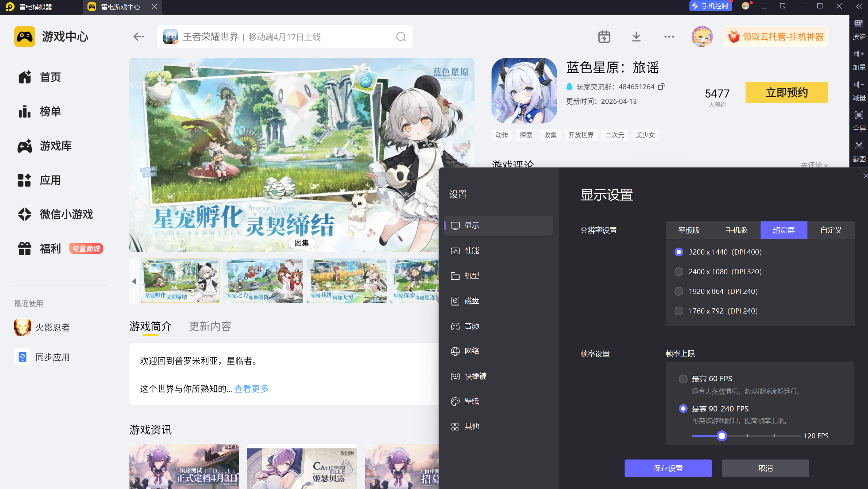Viewport: 868px width, 489px height.
Task: Copy the player group number icon
Action: 661,87
